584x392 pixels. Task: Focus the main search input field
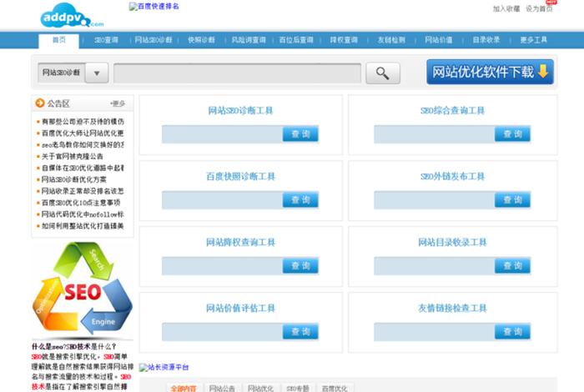pyautogui.click(x=237, y=73)
